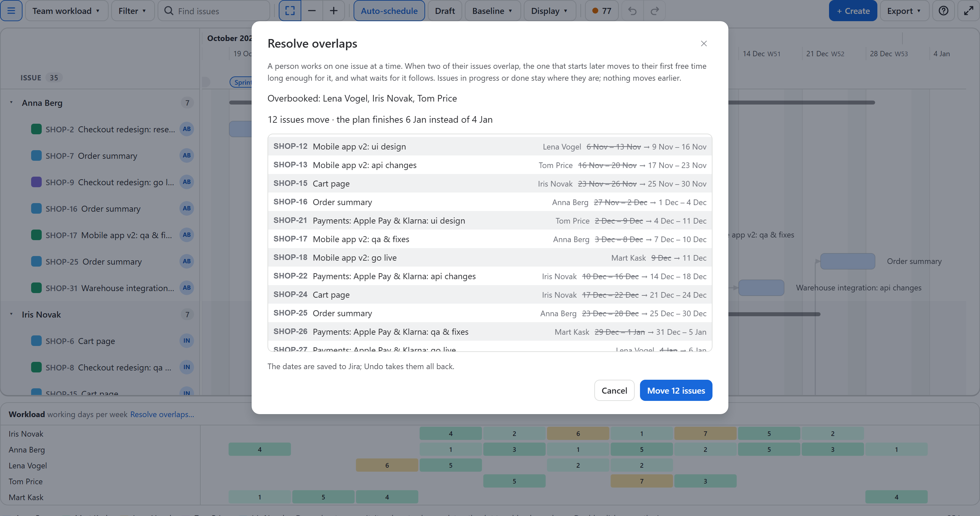Toggle the Draft mode button
The image size is (980, 516).
445,11
